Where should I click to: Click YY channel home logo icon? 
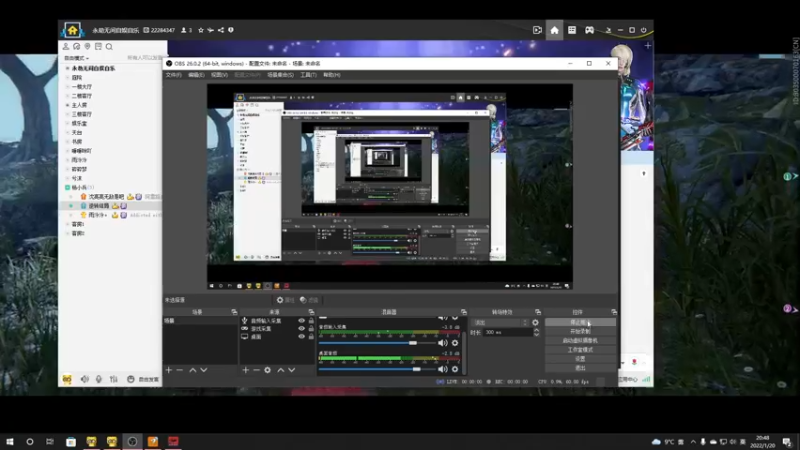[x=72, y=30]
